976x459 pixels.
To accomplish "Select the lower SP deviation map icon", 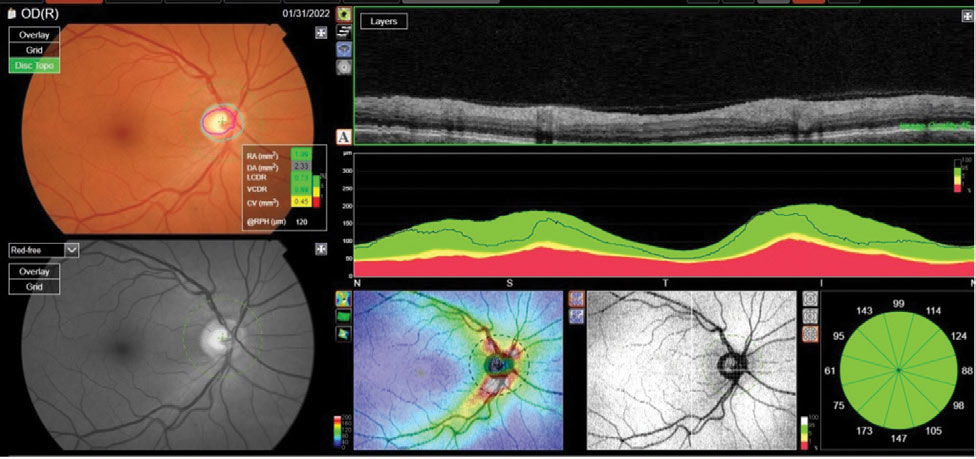I will tap(576, 316).
